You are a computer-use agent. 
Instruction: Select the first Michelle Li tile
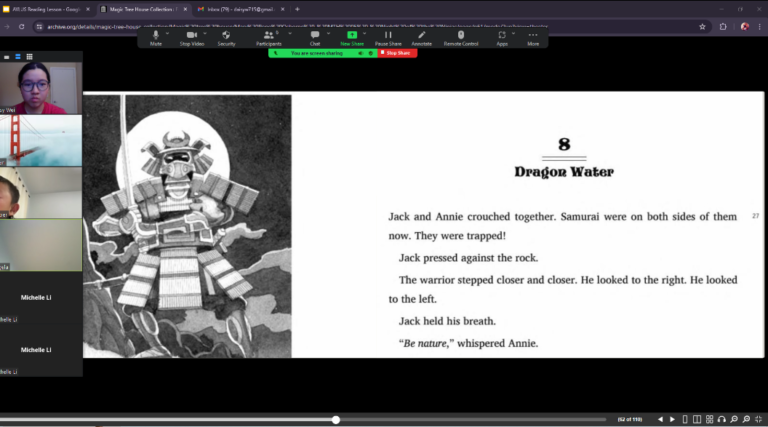41,297
